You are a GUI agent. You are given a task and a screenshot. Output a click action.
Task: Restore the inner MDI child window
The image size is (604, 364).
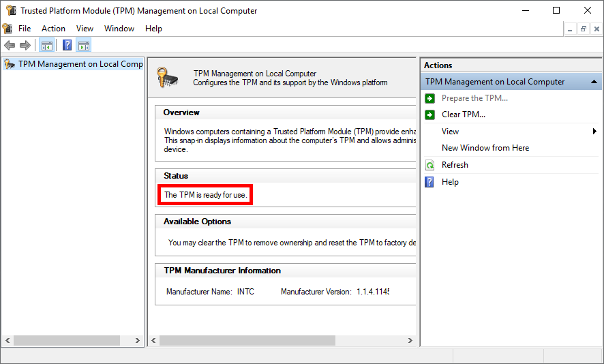[x=584, y=29]
